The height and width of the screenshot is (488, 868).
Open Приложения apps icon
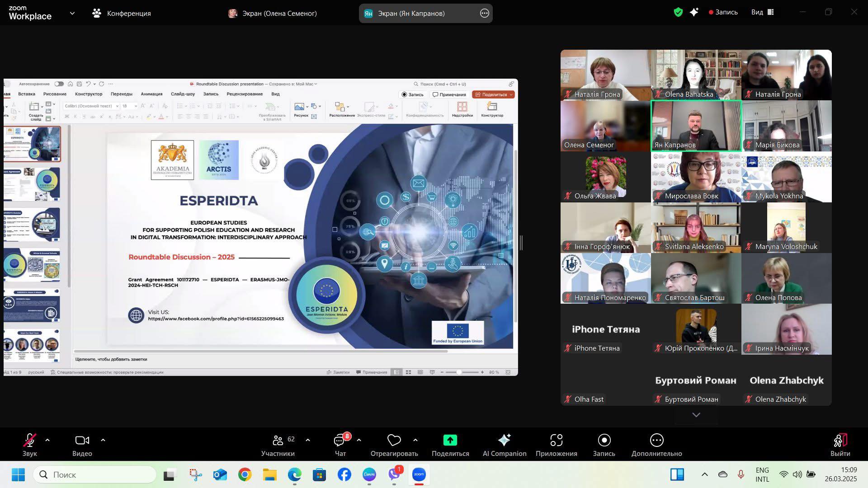pyautogui.click(x=557, y=440)
